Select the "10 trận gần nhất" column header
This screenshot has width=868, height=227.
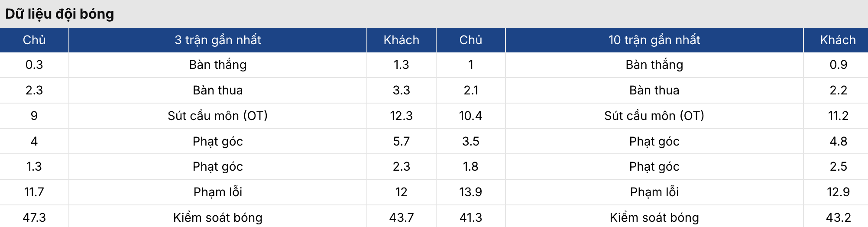(x=654, y=40)
